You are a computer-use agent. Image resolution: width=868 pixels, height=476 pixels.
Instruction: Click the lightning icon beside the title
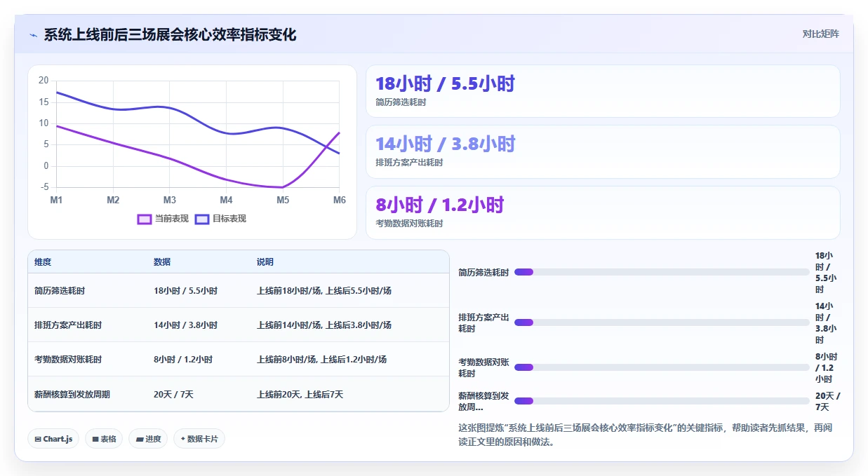tap(33, 35)
